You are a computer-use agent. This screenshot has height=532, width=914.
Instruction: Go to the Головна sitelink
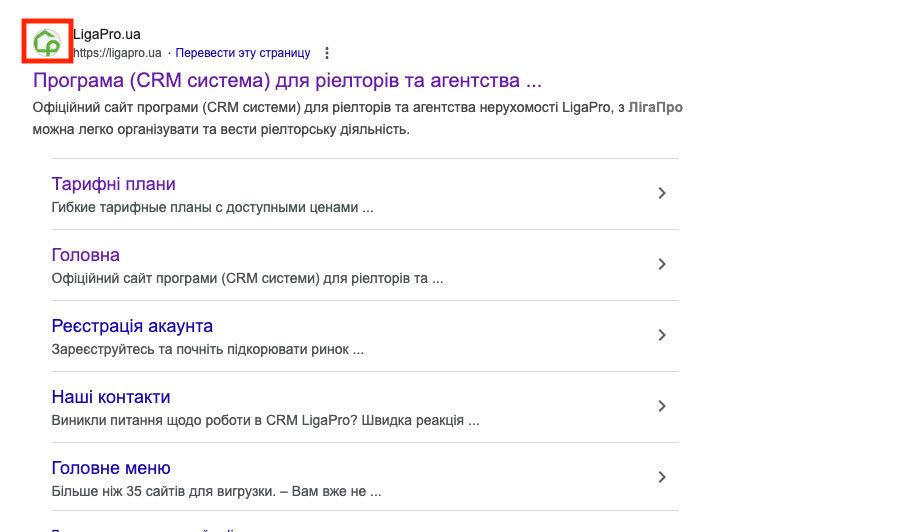pyautogui.click(x=85, y=255)
